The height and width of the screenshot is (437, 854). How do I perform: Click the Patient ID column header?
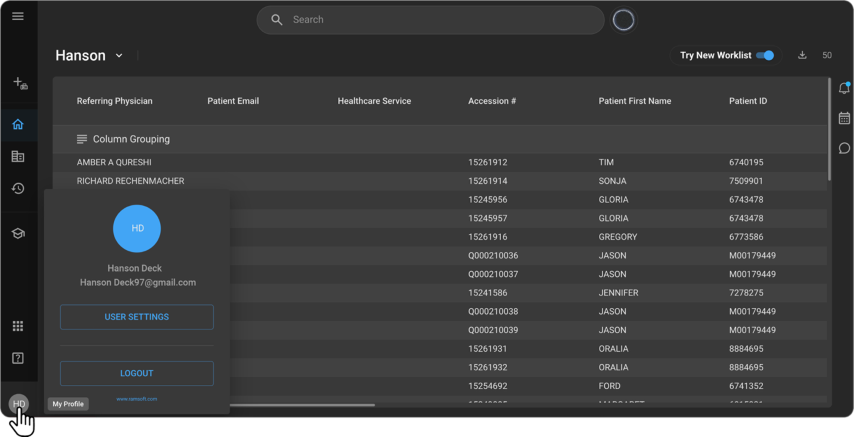747,101
